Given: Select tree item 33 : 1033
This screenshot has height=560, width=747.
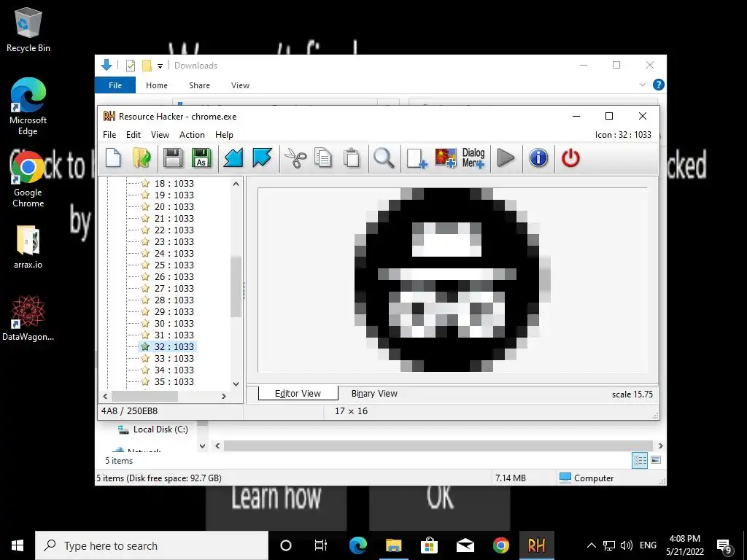Looking at the screenshot, I should [x=174, y=359].
